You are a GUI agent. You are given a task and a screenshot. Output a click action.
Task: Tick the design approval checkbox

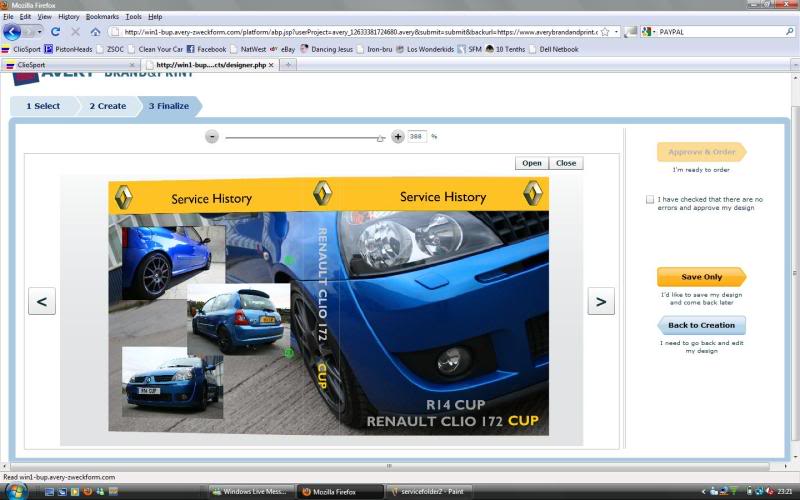pyautogui.click(x=651, y=200)
